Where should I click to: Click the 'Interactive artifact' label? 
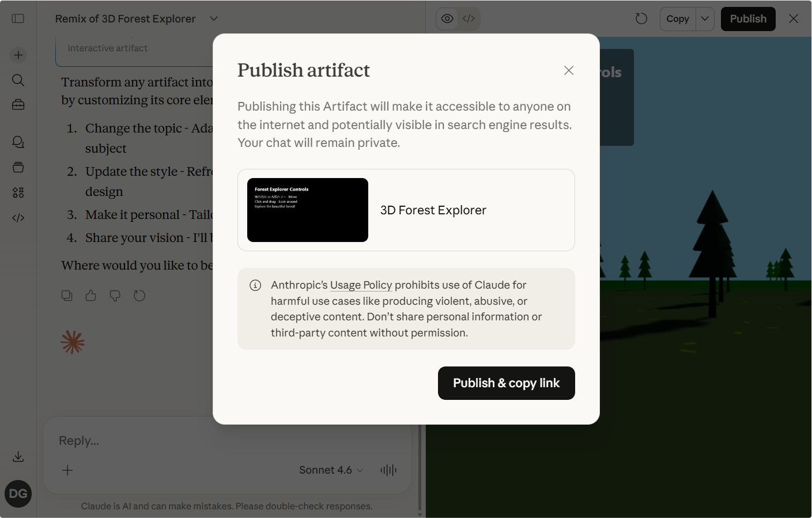108,48
